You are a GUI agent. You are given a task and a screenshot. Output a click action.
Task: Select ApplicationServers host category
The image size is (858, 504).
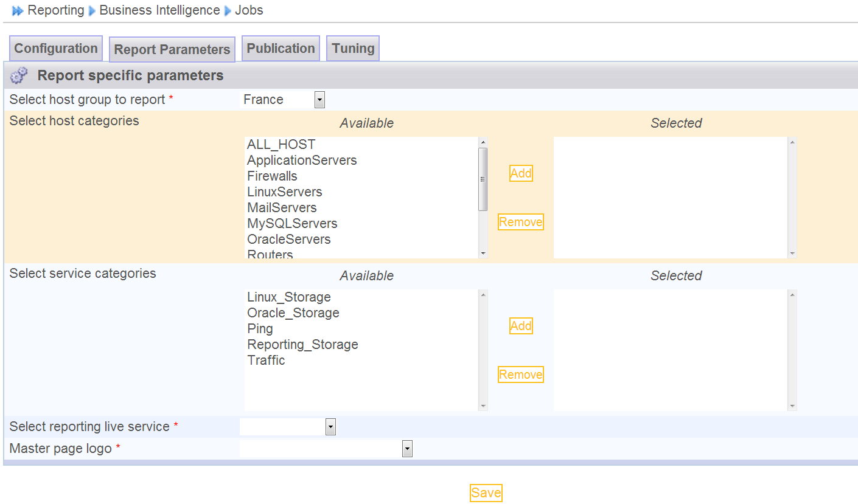coord(361,161)
